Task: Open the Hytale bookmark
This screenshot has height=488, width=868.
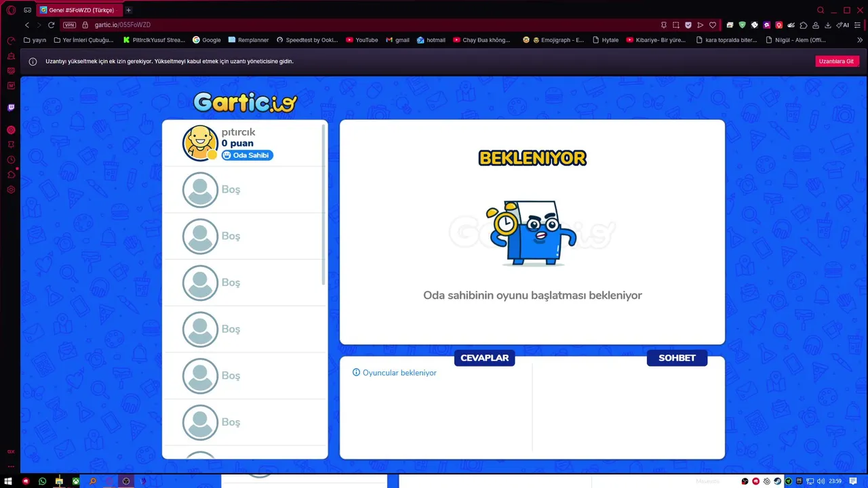Action: (605, 40)
